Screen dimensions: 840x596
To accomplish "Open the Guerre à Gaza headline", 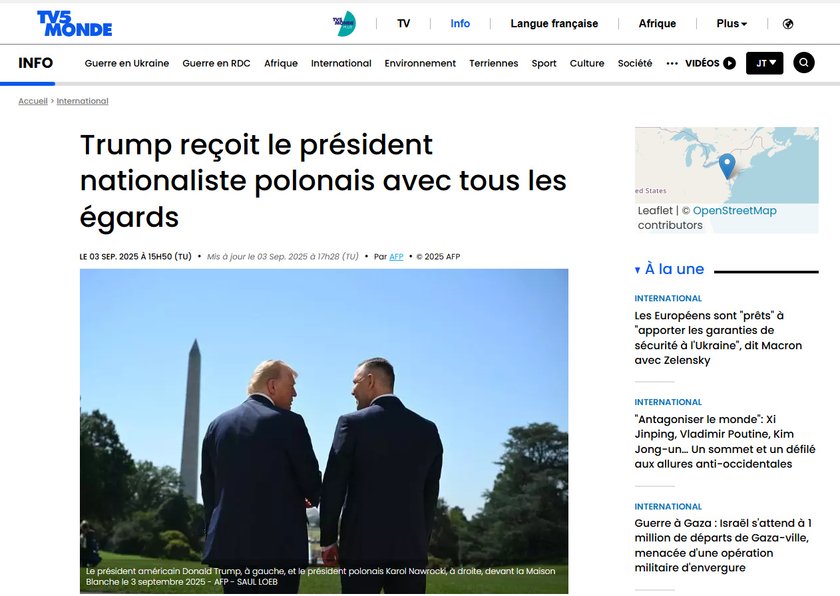I will 723,545.
